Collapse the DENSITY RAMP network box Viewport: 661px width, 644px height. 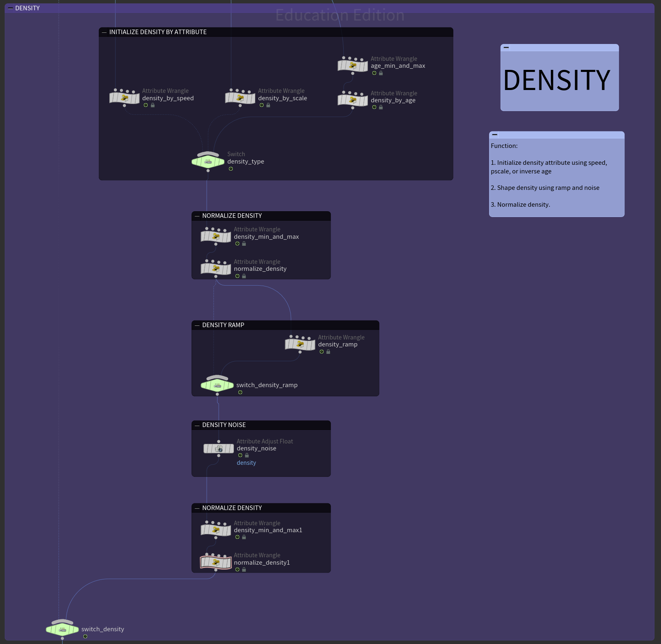197,325
